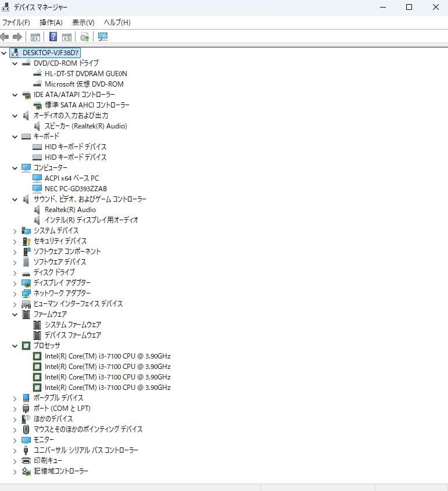
Task: Collapse the サウンド、ビデオ、およびゲーム コントローラー category
Action: 15,199
